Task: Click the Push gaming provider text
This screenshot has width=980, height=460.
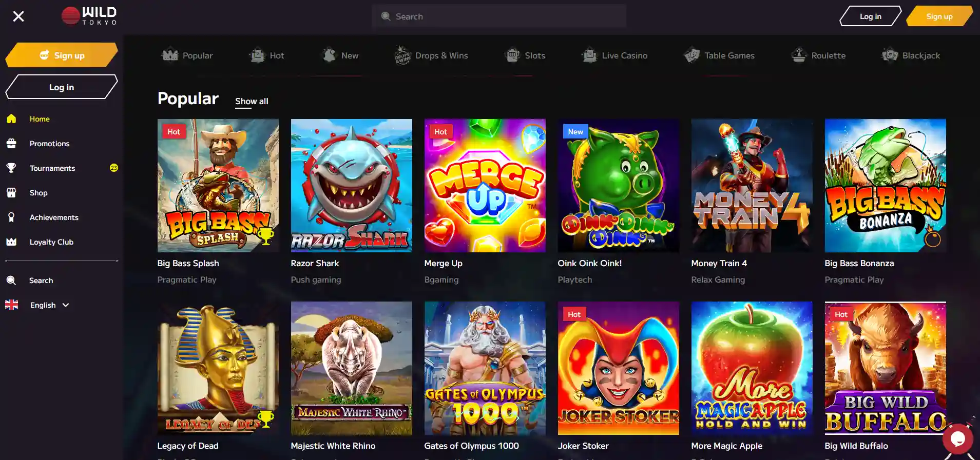Action: click(316, 279)
